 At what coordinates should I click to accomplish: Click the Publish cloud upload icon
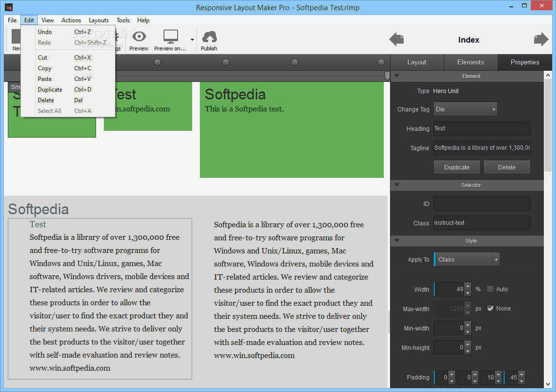[209, 36]
